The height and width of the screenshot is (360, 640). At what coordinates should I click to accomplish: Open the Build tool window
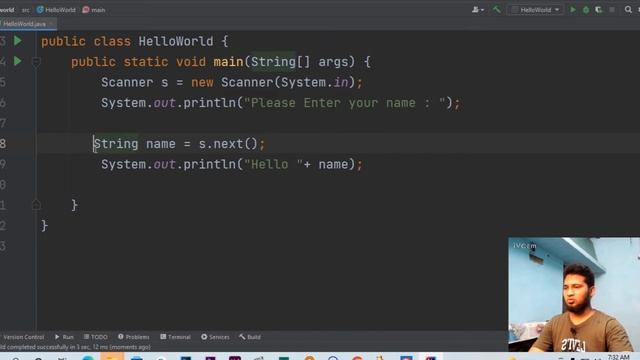pos(250,337)
